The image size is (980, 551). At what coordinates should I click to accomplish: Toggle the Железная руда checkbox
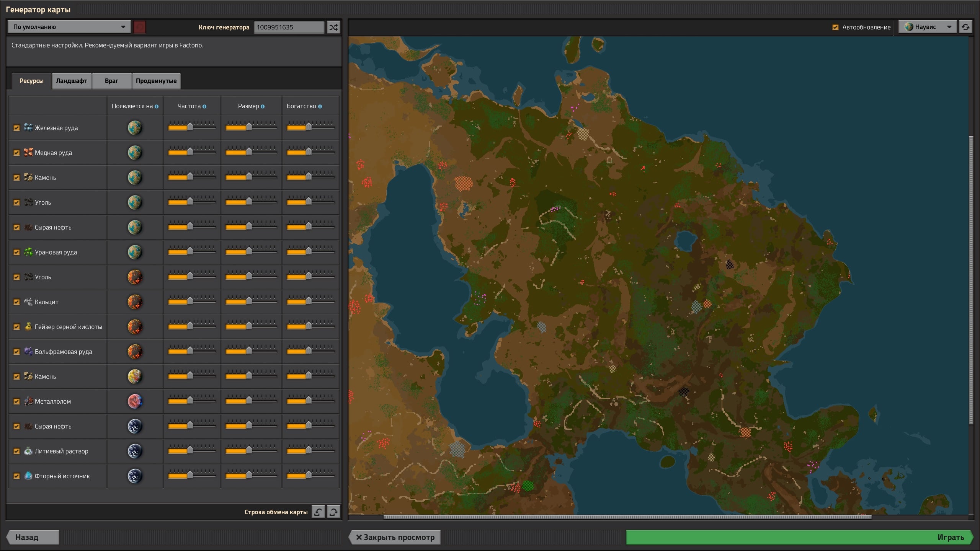click(x=16, y=128)
